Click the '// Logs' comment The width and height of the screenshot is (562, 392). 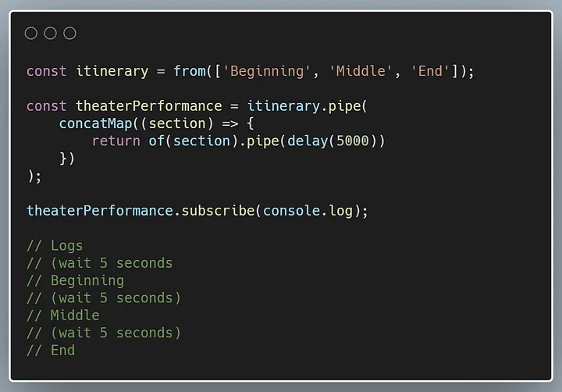click(55, 246)
